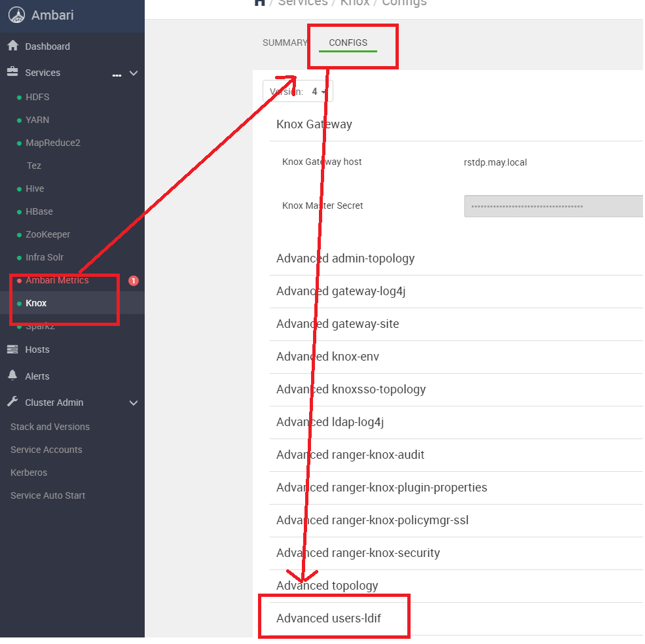Image resolution: width=645 pixels, height=644 pixels.
Task: Open the Ambari Metrics service
Action: (x=57, y=280)
